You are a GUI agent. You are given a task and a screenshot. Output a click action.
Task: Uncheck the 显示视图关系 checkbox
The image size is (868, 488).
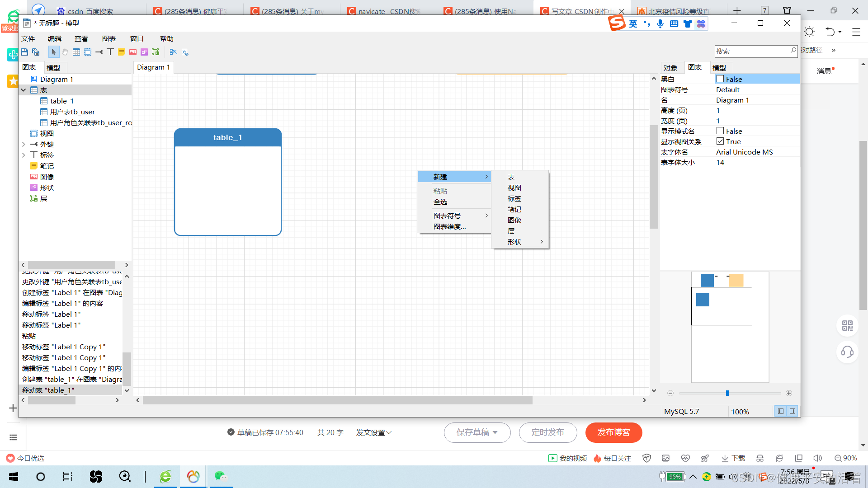720,141
